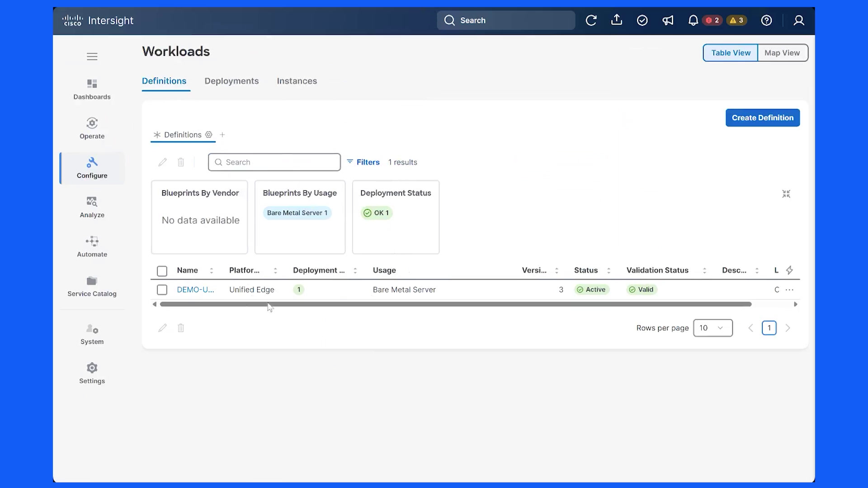Open the DEMO-U row actions menu
The image size is (868, 488).
[789, 290]
